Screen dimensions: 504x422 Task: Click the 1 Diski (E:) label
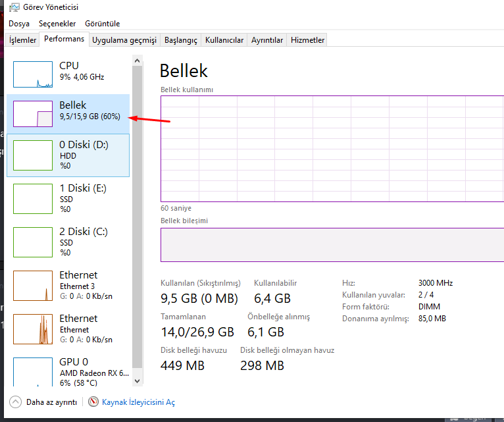(83, 188)
